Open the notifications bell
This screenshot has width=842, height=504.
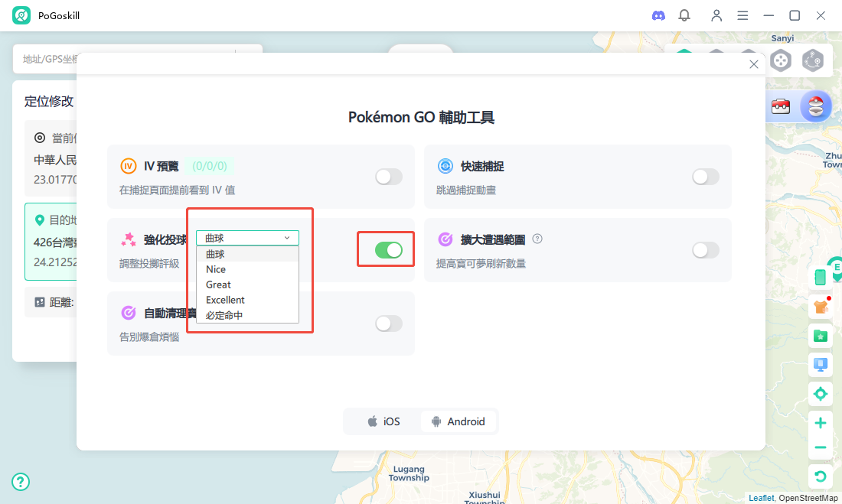684,15
